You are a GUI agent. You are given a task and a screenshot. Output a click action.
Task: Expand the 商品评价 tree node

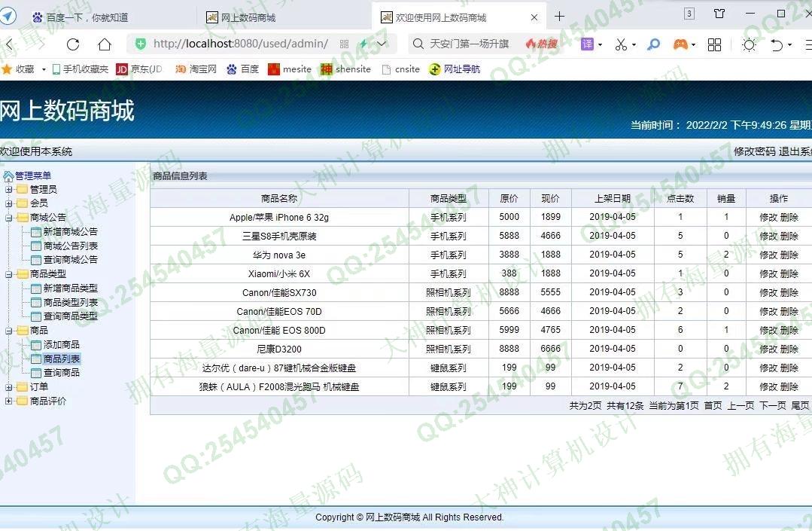coord(8,401)
